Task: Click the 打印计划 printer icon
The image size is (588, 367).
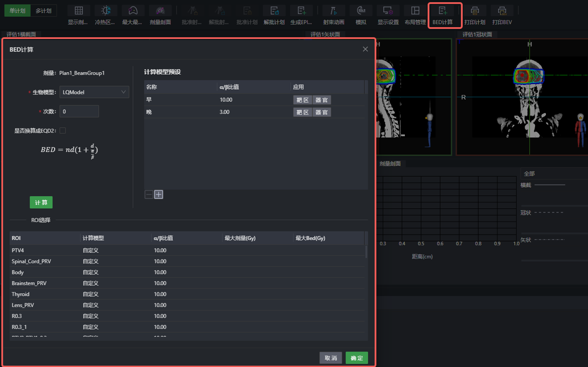Action: coord(474,11)
